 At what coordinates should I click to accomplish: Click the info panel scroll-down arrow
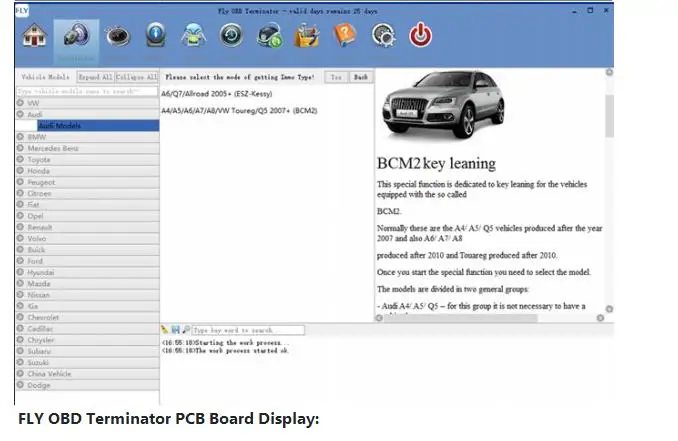(x=609, y=309)
